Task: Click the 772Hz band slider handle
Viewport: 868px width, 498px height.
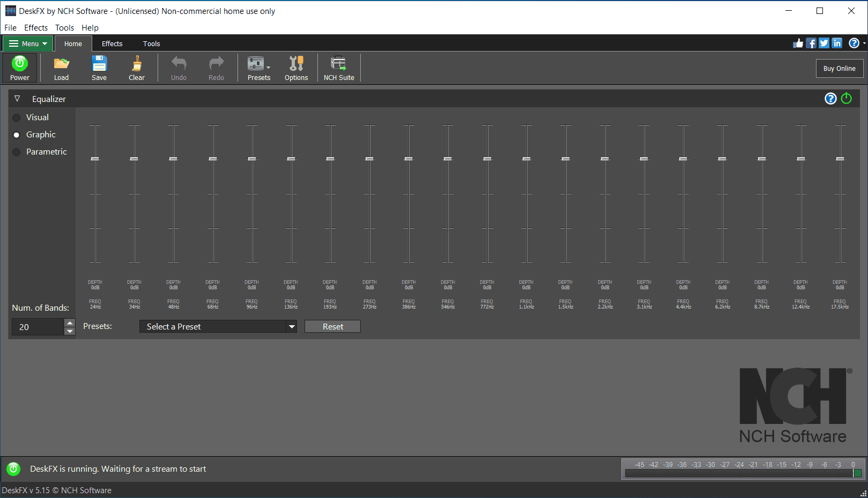Action: tap(487, 159)
